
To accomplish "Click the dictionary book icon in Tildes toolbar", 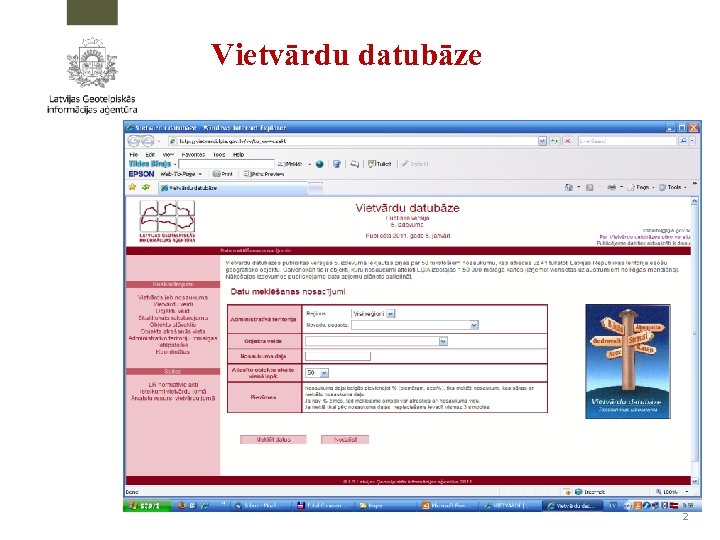I will (337, 164).
